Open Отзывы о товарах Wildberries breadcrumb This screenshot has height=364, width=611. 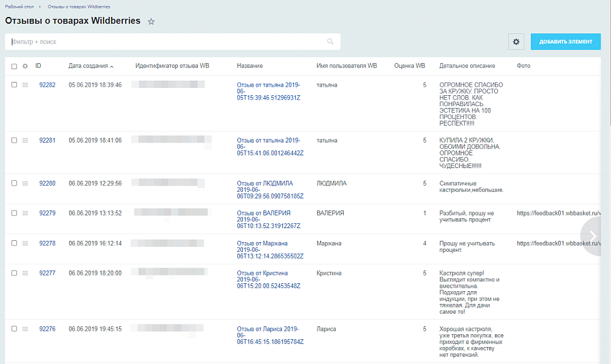pos(78,7)
